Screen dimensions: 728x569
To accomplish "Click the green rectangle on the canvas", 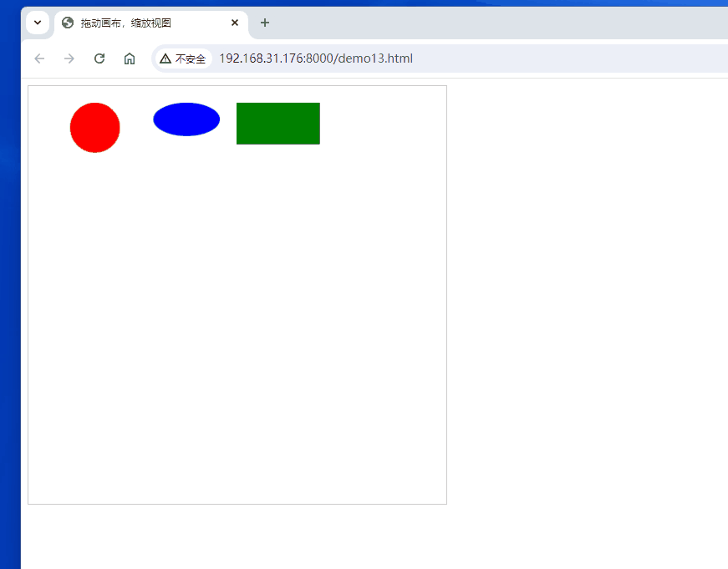I will [x=278, y=124].
